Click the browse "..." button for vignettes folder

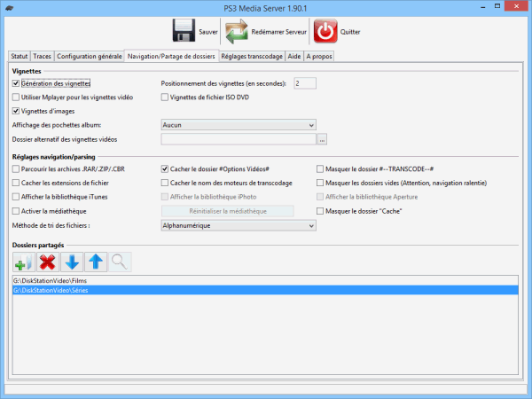click(x=323, y=139)
